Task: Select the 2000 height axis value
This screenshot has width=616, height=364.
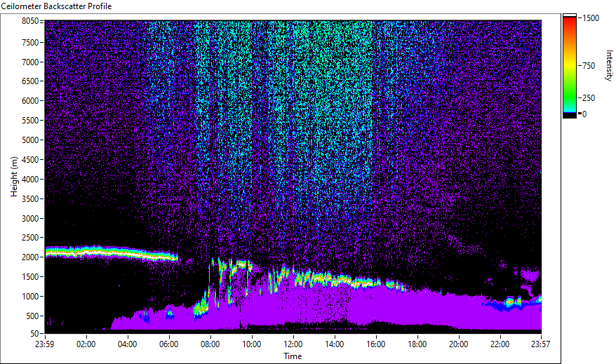Action: (x=30, y=257)
